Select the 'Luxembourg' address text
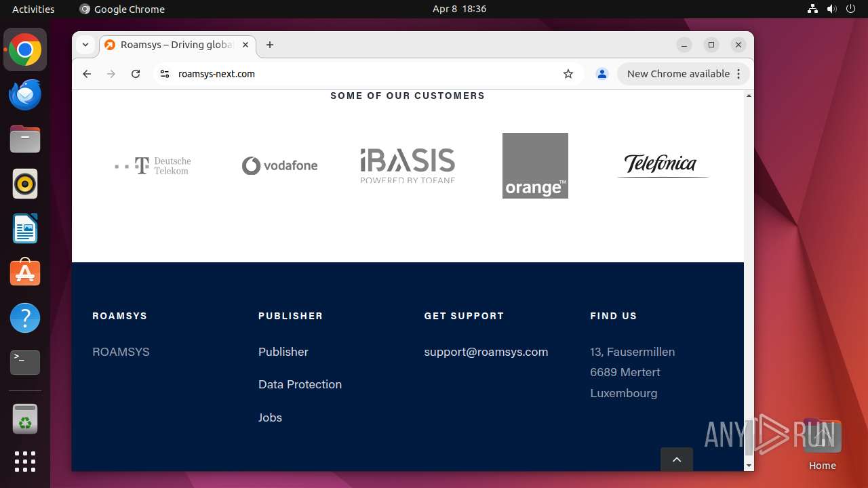This screenshot has width=868, height=488. [624, 393]
